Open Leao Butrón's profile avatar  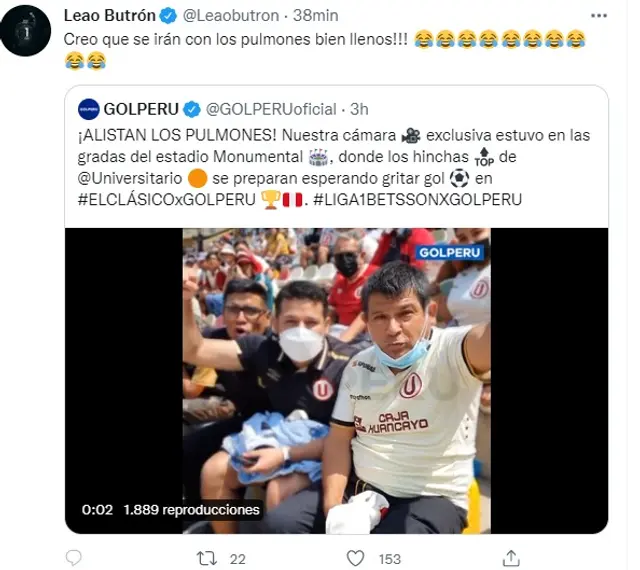tap(26, 31)
